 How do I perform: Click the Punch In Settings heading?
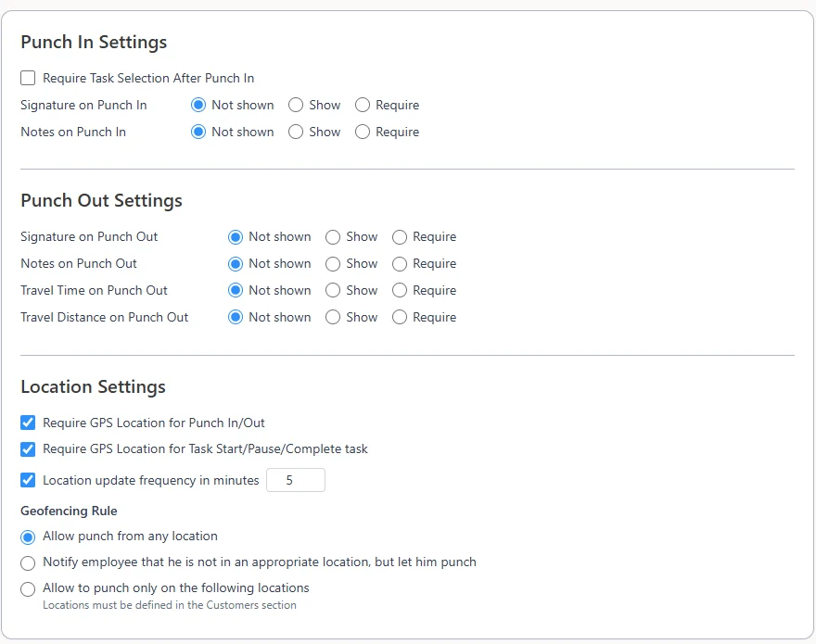[x=94, y=42]
